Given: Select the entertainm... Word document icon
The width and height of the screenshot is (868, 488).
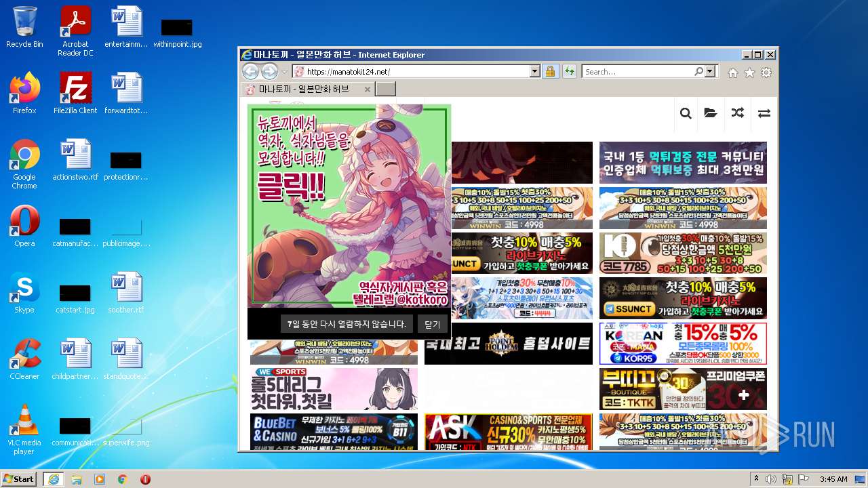Looking at the screenshot, I should [126, 27].
